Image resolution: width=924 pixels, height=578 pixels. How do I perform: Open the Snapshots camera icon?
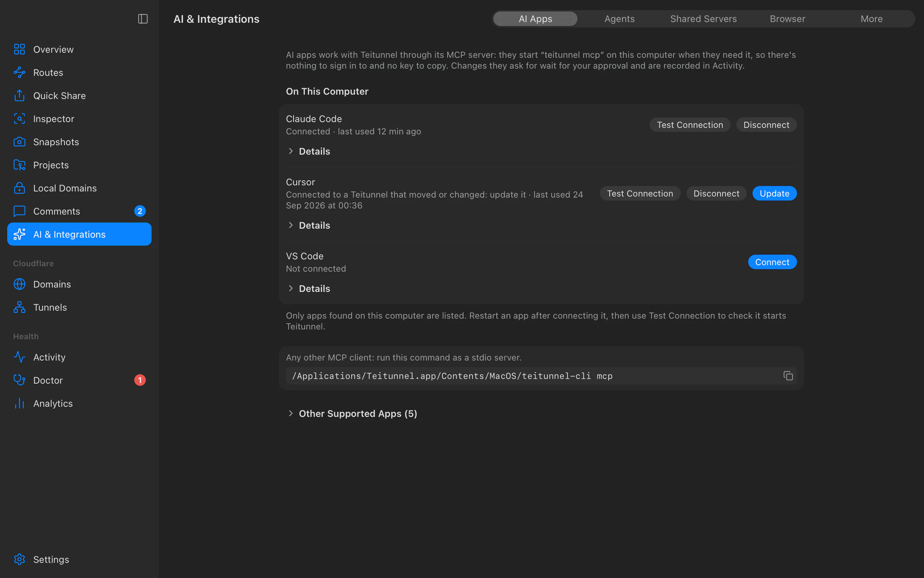point(19,142)
